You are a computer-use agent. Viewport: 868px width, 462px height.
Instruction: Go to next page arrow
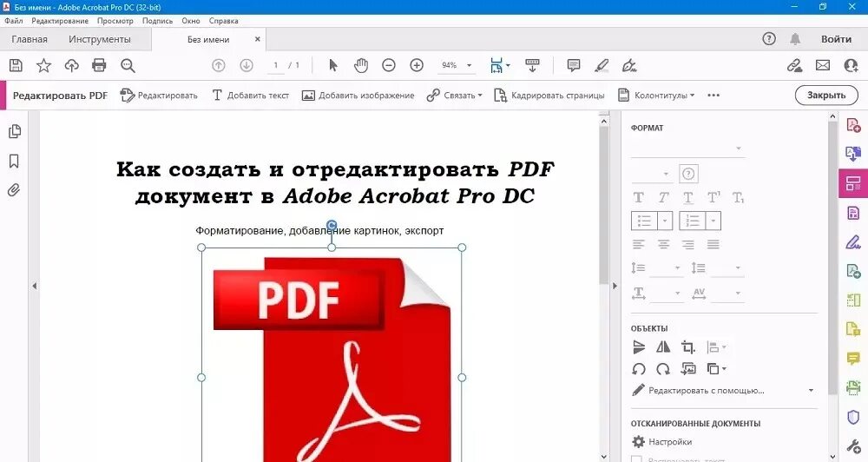click(247, 65)
